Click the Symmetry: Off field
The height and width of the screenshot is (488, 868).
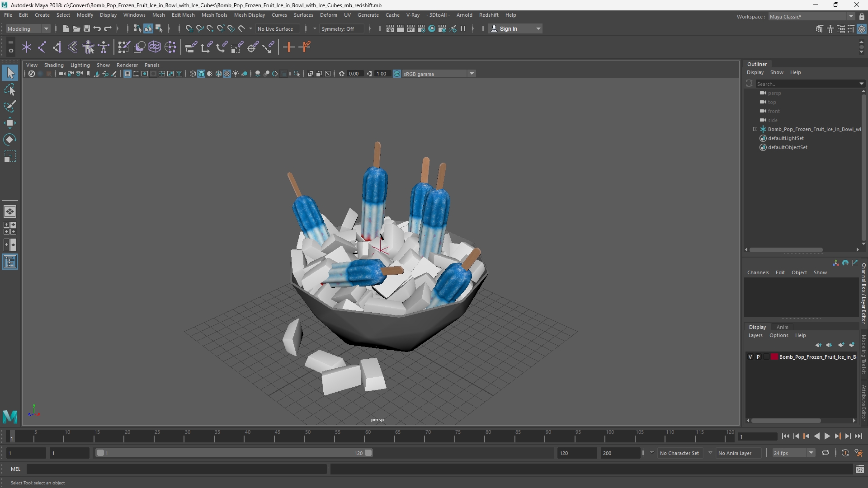coord(341,28)
